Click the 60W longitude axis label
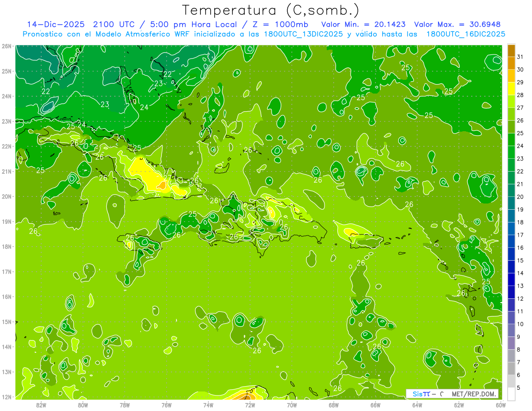 pyautogui.click(x=501, y=405)
